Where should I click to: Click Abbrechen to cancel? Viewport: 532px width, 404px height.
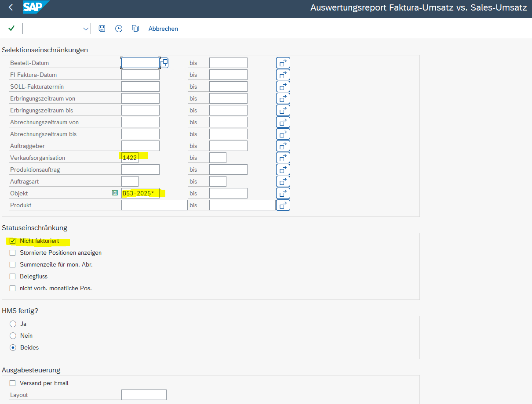coord(163,29)
